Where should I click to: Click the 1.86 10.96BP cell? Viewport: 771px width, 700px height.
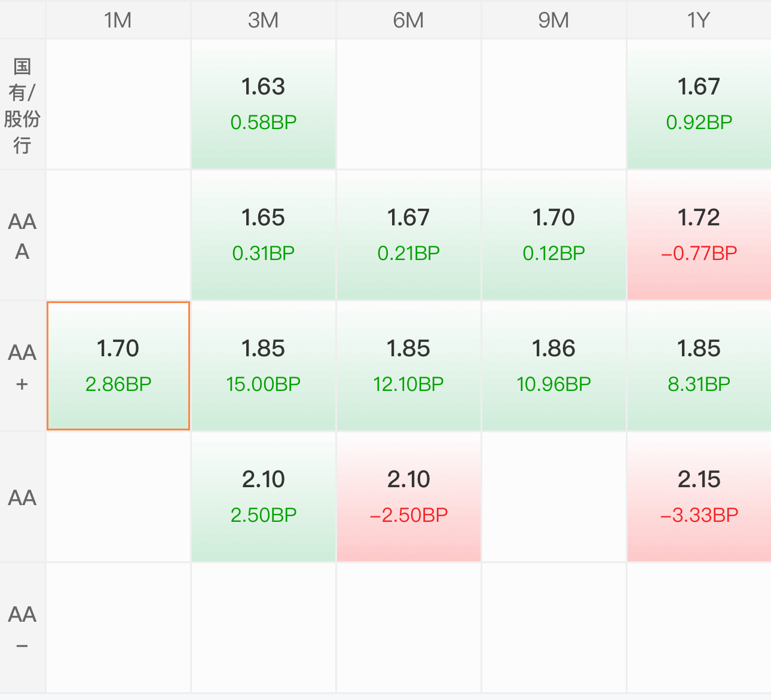click(553, 366)
